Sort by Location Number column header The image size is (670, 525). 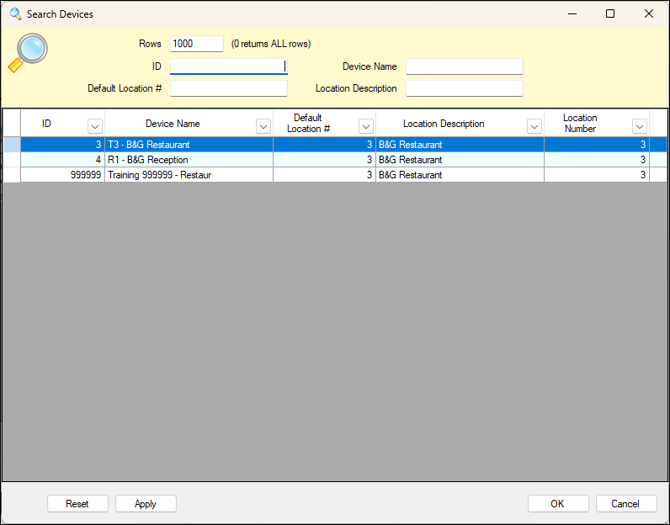pos(580,123)
